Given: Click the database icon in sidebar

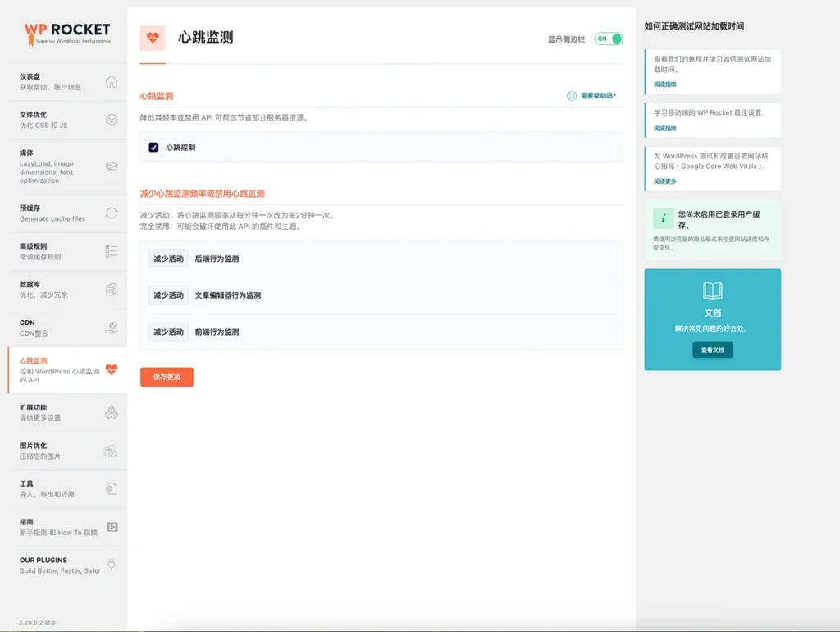Looking at the screenshot, I should pos(112,290).
